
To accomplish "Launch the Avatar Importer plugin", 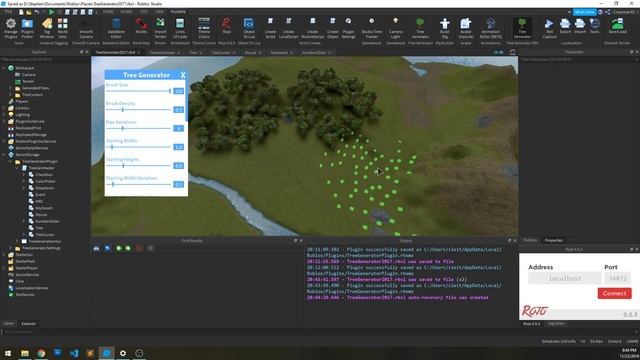I will (466, 28).
